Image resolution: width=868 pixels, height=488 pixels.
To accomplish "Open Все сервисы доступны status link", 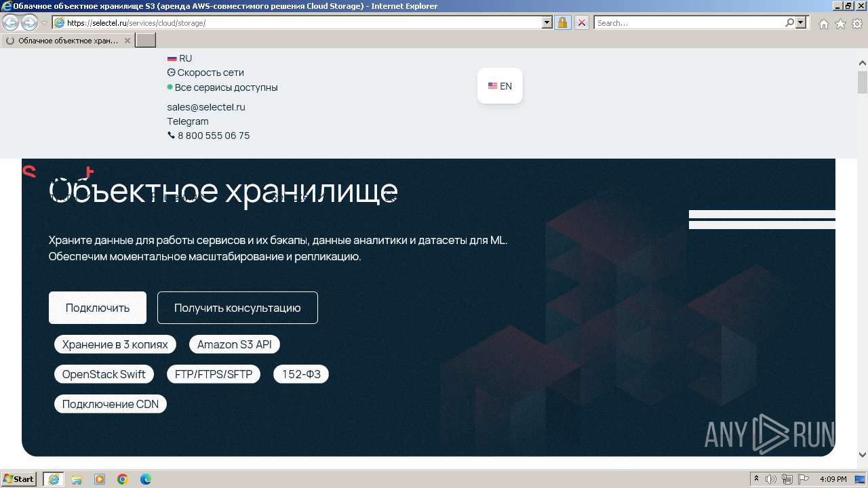I will coord(222,87).
